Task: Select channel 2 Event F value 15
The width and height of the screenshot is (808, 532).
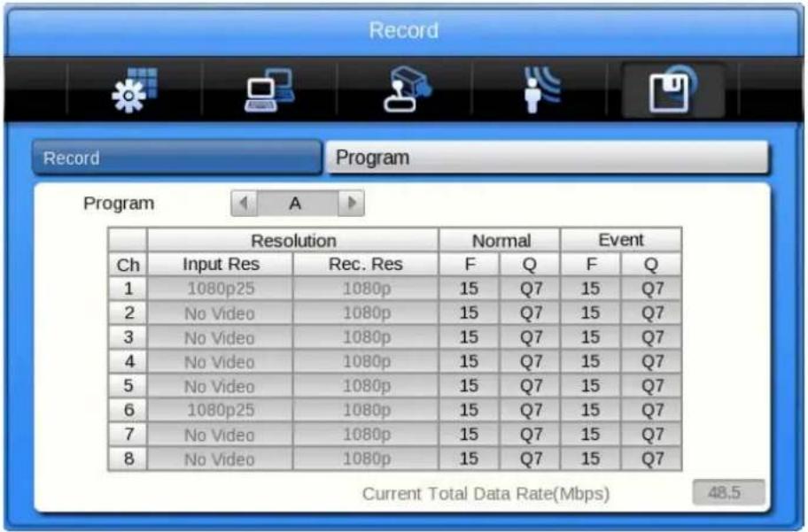Action: click(591, 312)
